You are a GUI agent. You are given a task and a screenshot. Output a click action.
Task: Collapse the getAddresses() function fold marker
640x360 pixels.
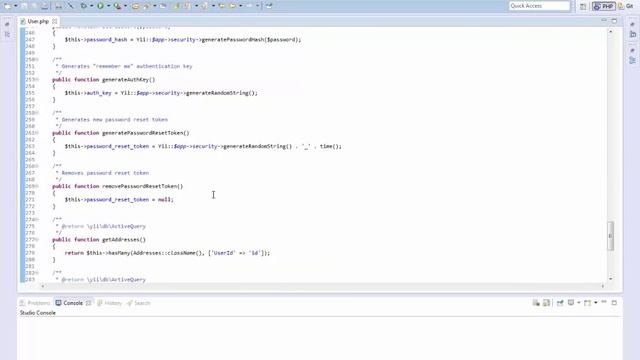(x=37, y=240)
